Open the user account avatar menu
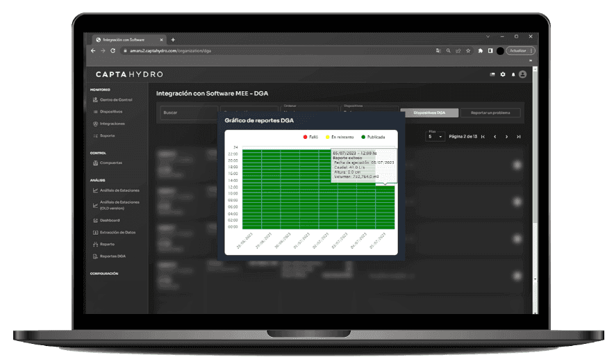 click(x=522, y=74)
